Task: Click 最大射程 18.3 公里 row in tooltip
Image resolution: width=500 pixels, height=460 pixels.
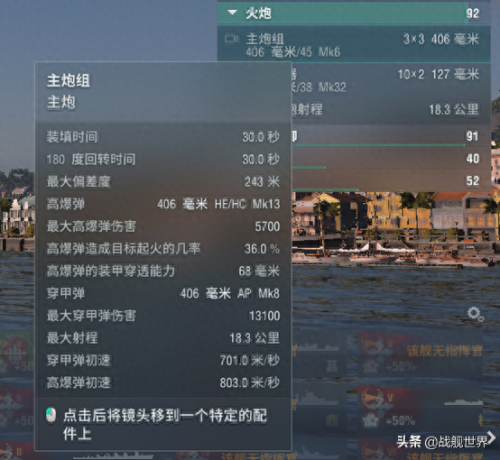Action: tap(163, 338)
